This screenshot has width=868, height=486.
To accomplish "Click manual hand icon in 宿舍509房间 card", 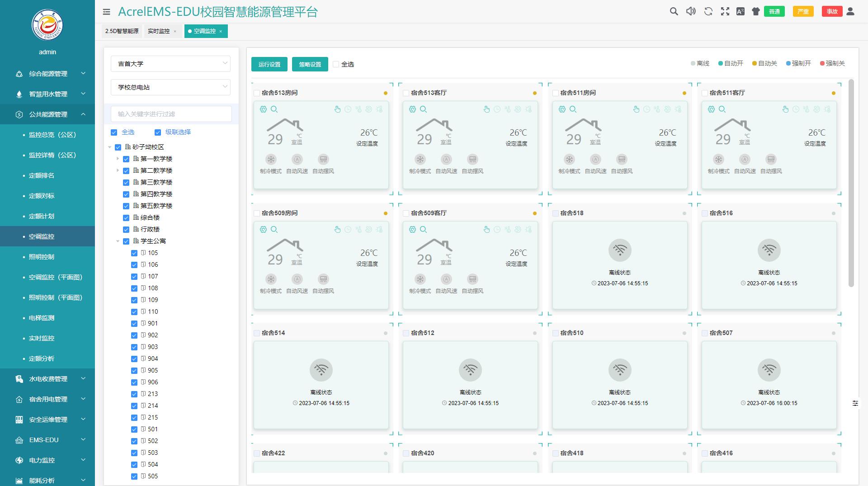I will point(337,230).
